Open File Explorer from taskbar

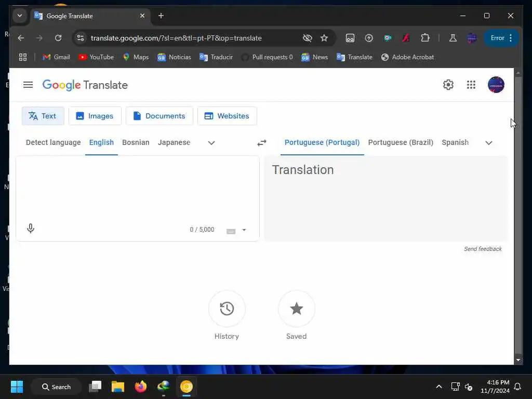[118, 387]
